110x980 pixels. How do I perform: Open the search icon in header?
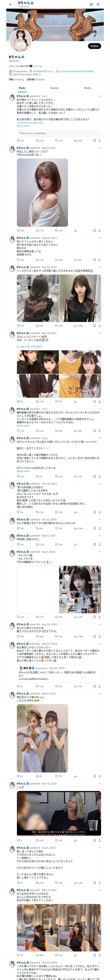click(98, 5)
